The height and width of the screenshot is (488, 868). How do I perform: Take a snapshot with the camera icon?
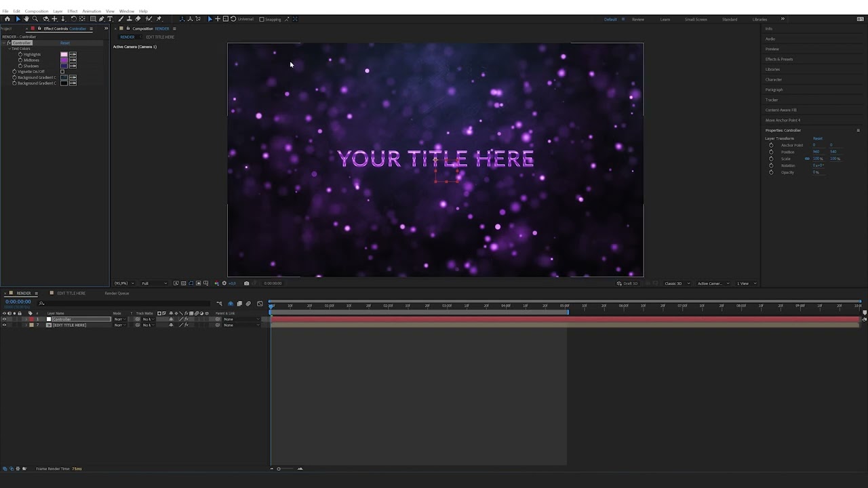(x=246, y=283)
